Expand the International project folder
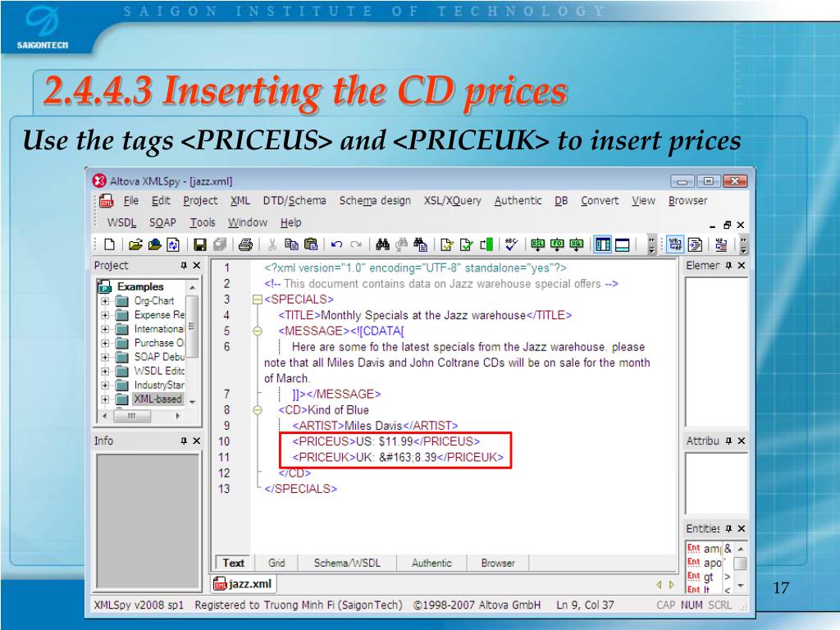Screen dimensions: 840x630 [105, 329]
